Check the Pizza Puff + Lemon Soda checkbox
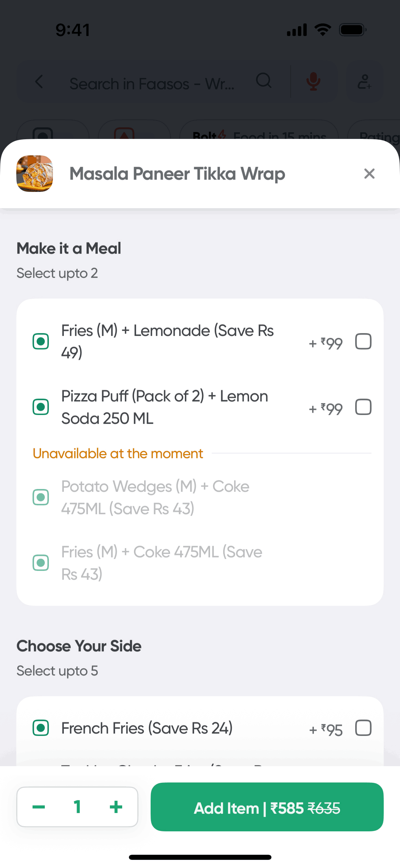 pos(363,407)
